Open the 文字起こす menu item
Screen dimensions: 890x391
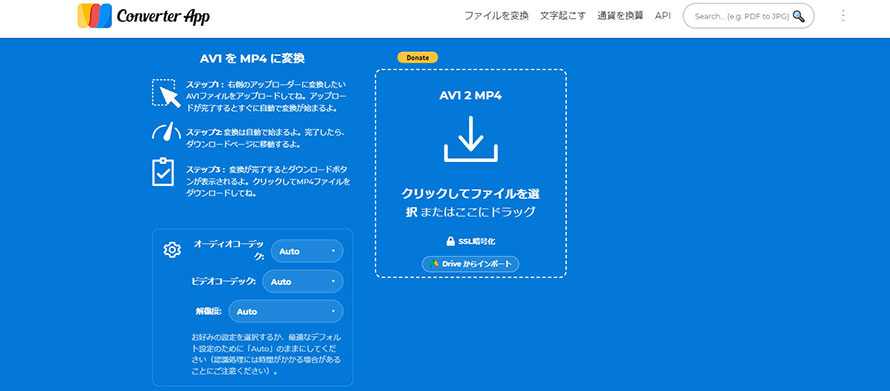tap(562, 16)
